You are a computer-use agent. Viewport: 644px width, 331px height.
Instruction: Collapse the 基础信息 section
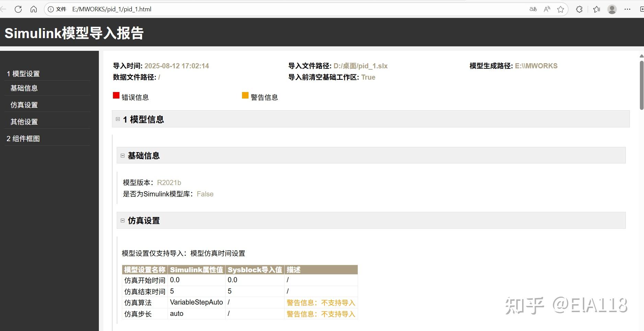[123, 155]
